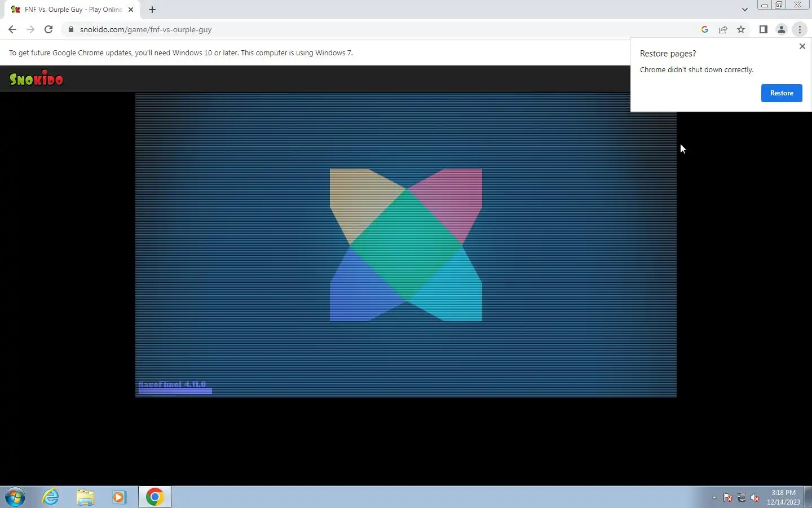
Task: Click the forward navigation arrow
Action: tap(30, 29)
